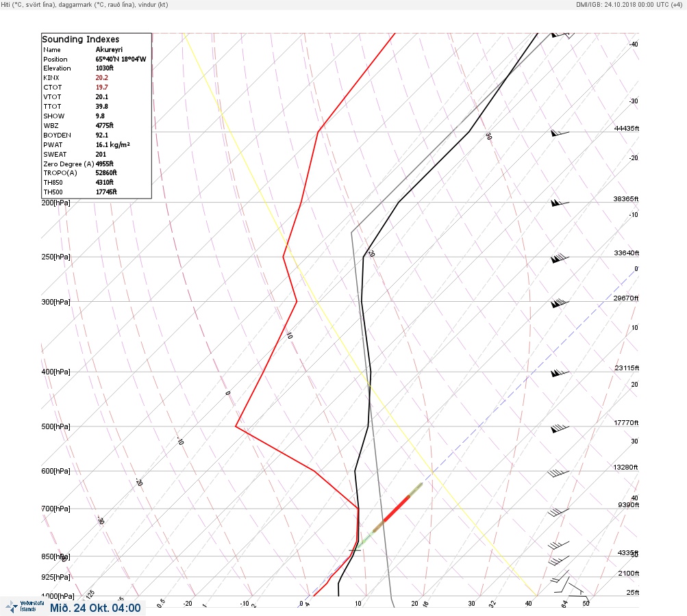Viewport: 687px width, 616px height.
Task: Click the Mið. 24 Okt. 04:00 timestamp
Action: coord(95,608)
